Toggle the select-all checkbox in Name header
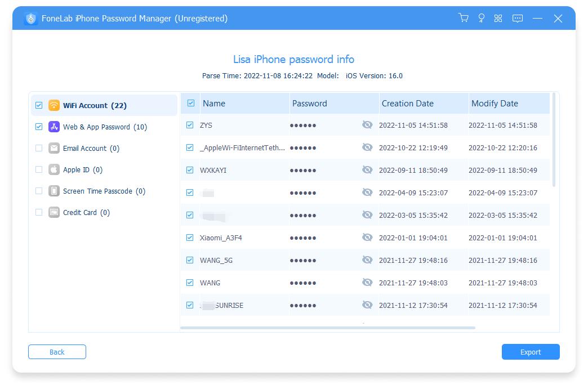Screen dimensions: 588x385 coord(191,103)
